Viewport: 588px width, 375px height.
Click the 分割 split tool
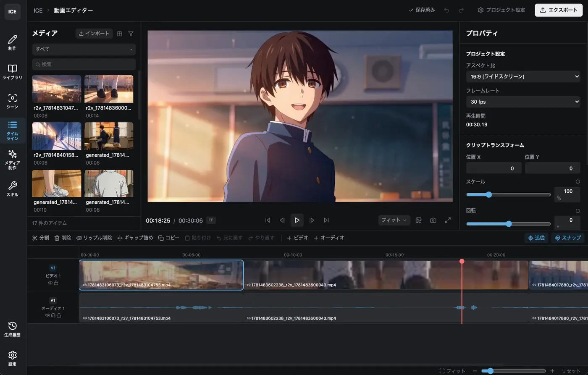pos(41,238)
